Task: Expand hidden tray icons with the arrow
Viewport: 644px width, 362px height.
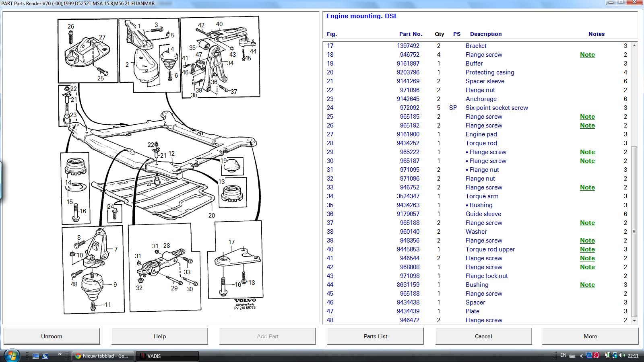Action: click(x=581, y=356)
